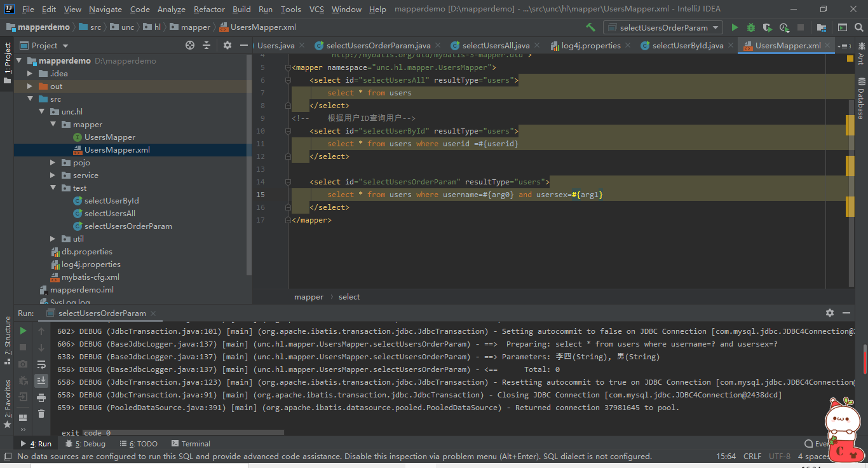
Task: Click the UTF-8 encoding in status bar
Action: coord(780,457)
